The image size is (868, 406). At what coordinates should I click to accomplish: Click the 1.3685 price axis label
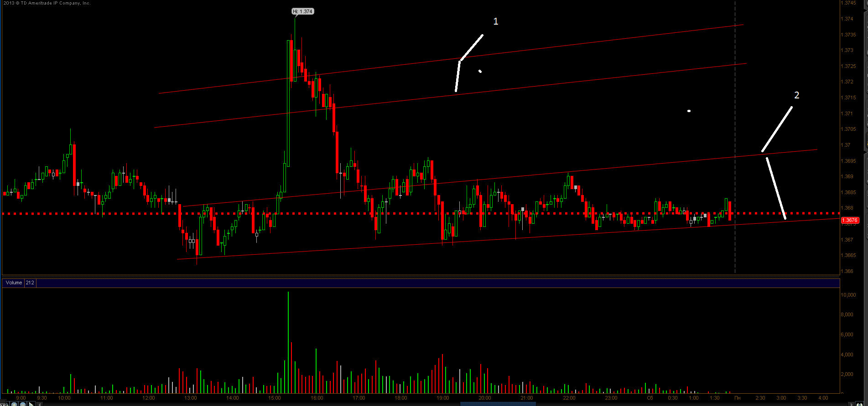point(849,192)
